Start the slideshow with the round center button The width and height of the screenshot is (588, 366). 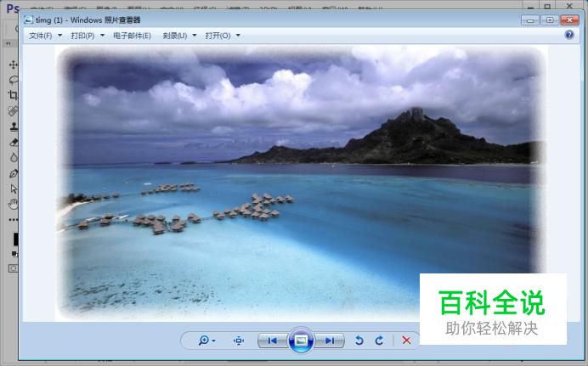click(301, 341)
